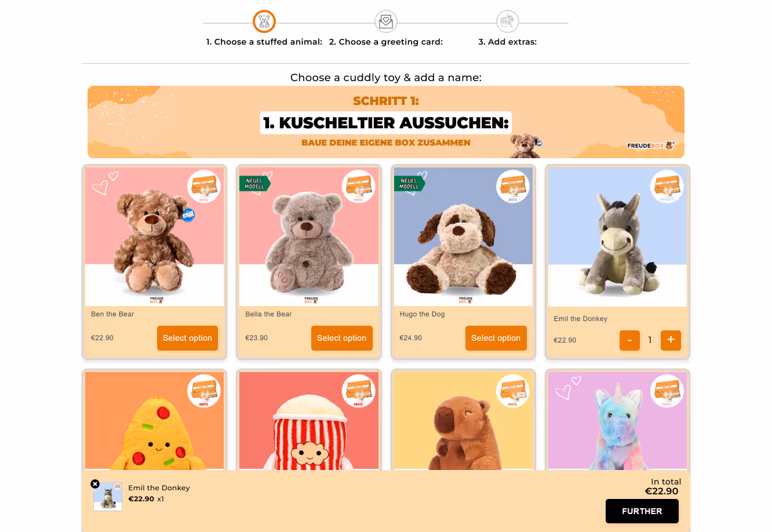This screenshot has height=532, width=772.
Task: Increase Emil the Donkey quantity with plus
Action: [671, 340]
